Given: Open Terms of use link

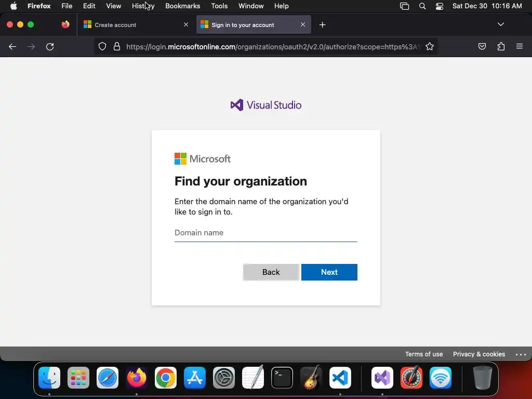Looking at the screenshot, I should (424, 354).
